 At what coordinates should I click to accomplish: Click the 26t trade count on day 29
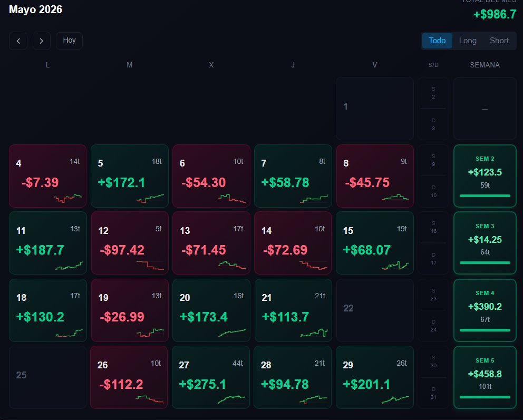(402, 363)
